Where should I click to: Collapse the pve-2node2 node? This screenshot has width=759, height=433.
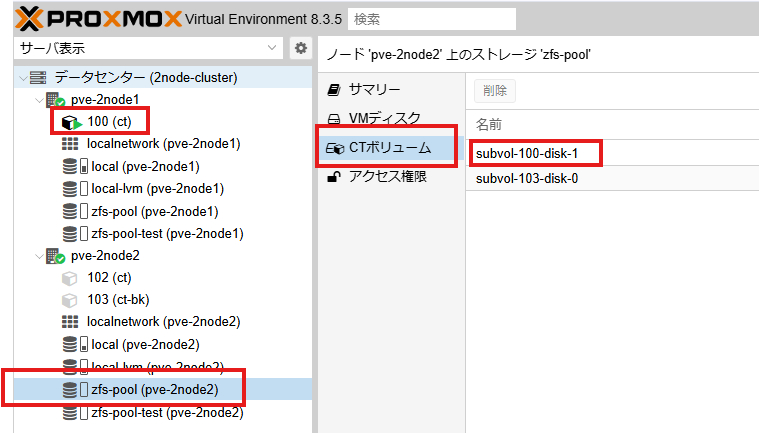click(x=39, y=256)
